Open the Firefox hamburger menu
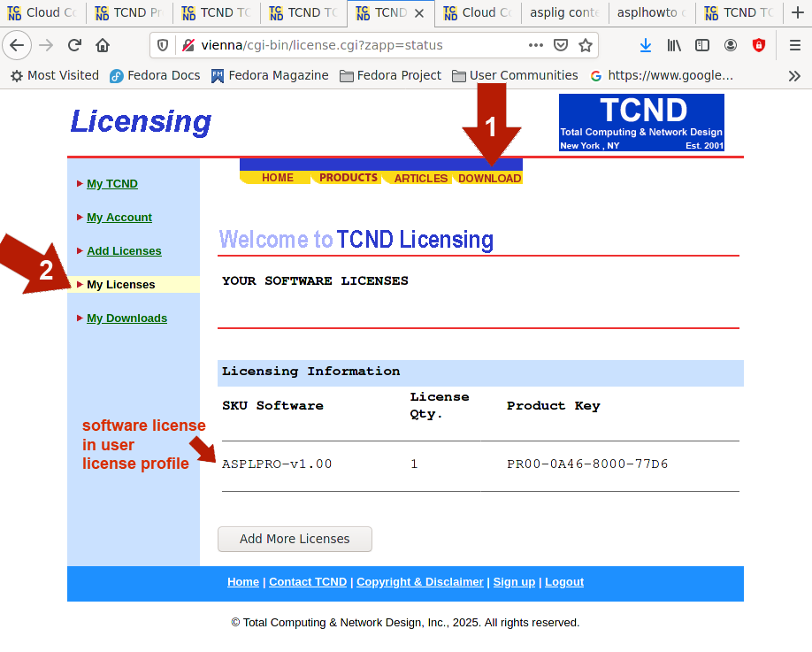 [794, 45]
